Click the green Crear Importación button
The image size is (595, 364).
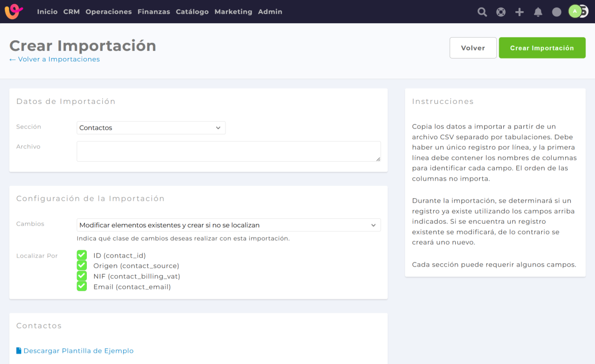point(542,48)
